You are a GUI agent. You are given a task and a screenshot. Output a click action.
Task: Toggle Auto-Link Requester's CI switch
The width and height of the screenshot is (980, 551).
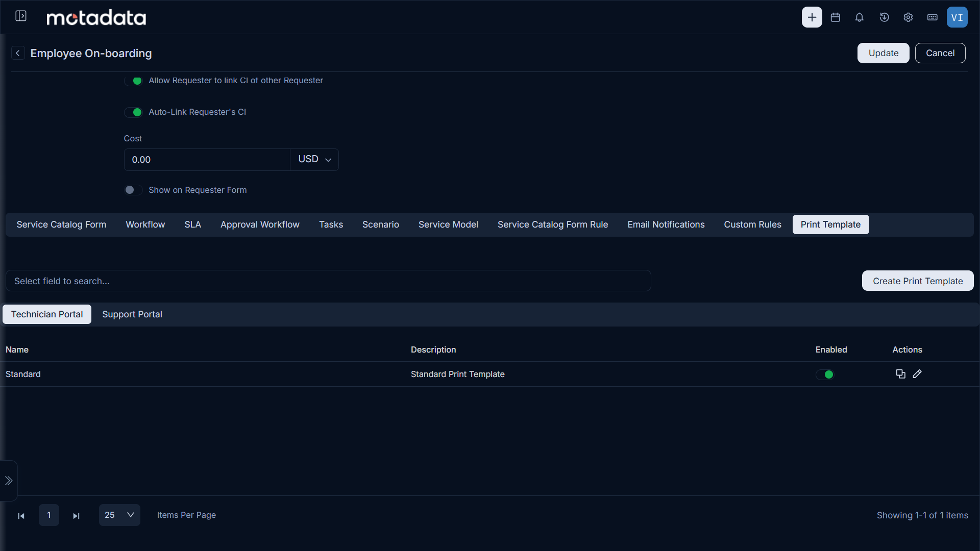[x=133, y=112]
